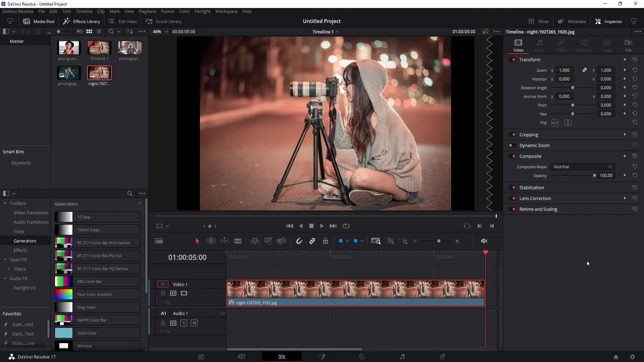
Task: Select the Mixer panel icon in toolbar
Action: coord(531,21)
